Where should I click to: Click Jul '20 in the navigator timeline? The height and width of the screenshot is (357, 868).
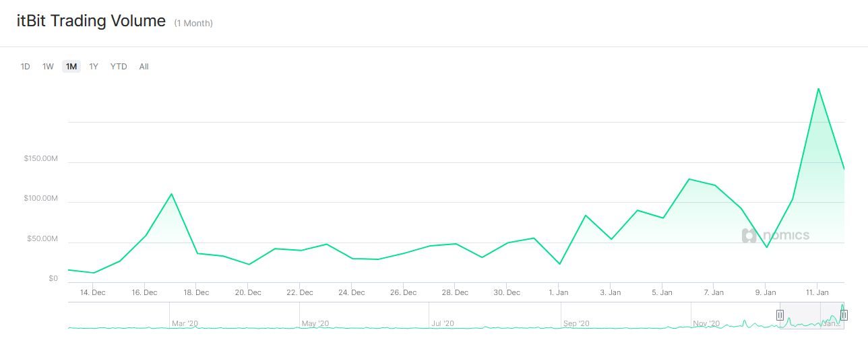pos(444,324)
